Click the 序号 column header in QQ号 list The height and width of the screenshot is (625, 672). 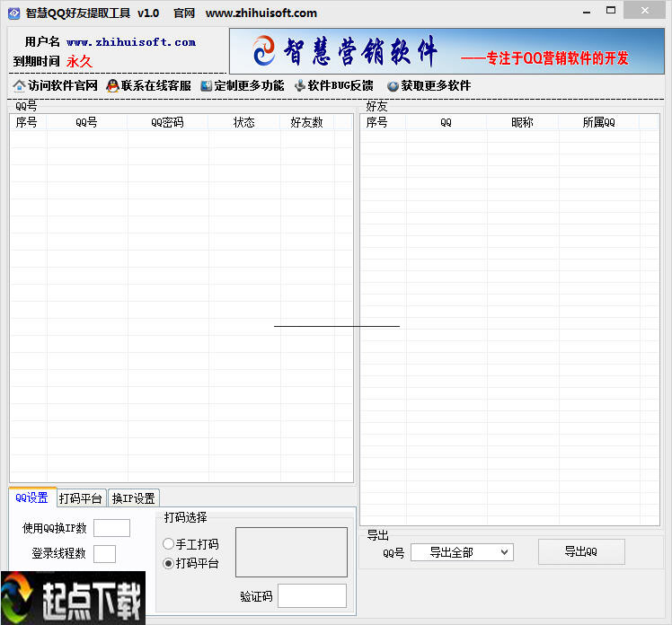(x=28, y=122)
